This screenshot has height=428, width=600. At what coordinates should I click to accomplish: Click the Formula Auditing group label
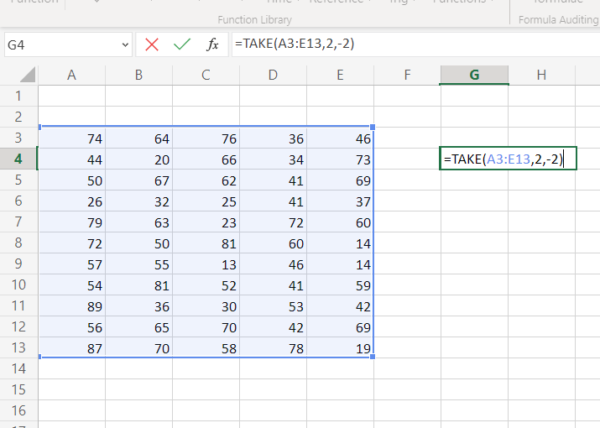559,20
